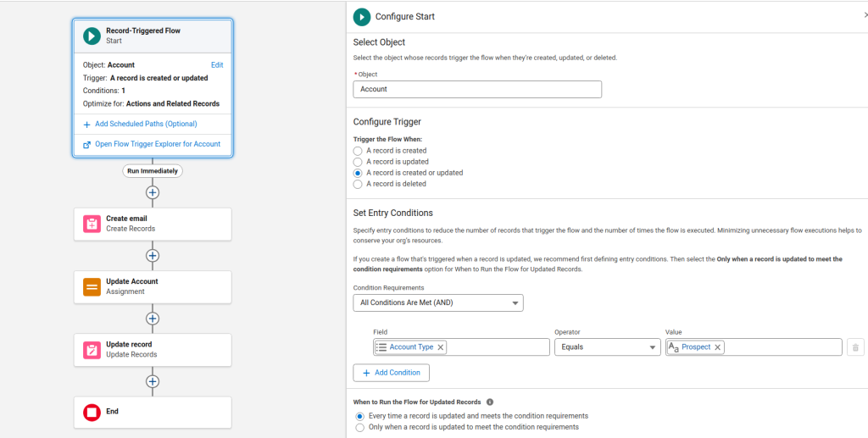This screenshot has height=438, width=868.
Task: Choose 'Every time a record is updated' option
Action: tap(359, 416)
